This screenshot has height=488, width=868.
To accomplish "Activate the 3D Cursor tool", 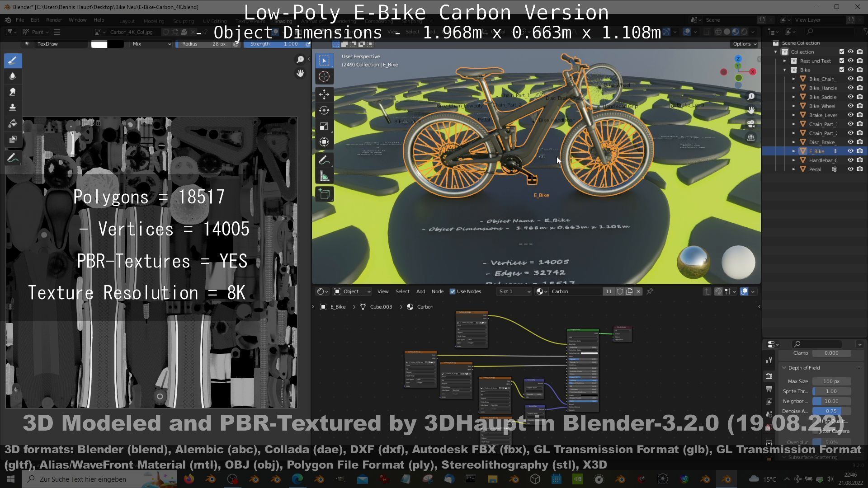I will [x=324, y=76].
